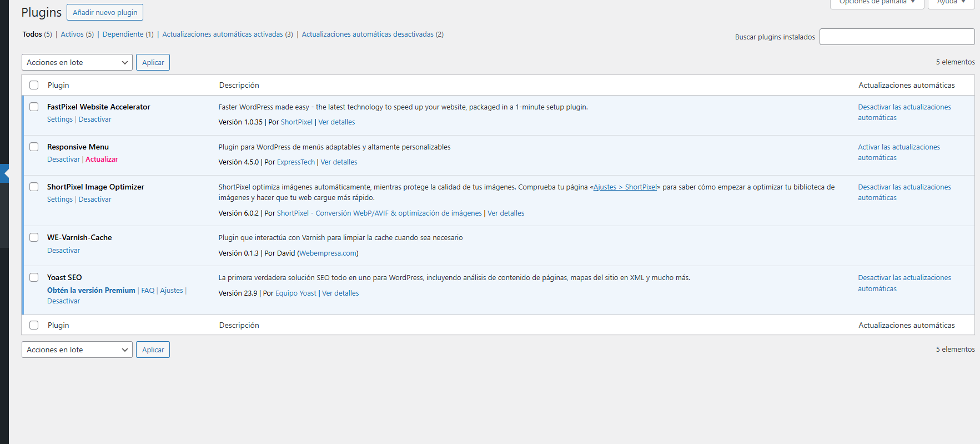Viewport: 980px width, 444px height.
Task: View details of Yoast SEO plugin
Action: (340, 293)
